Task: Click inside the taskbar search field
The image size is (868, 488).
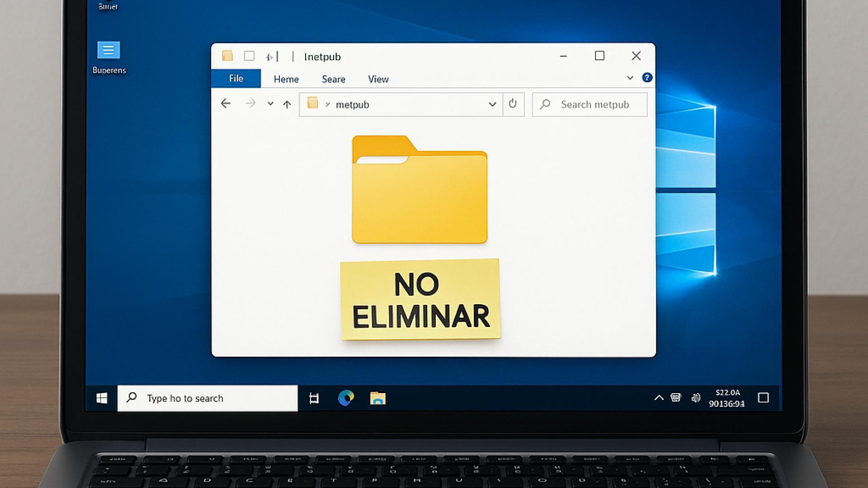Action: (x=203, y=398)
